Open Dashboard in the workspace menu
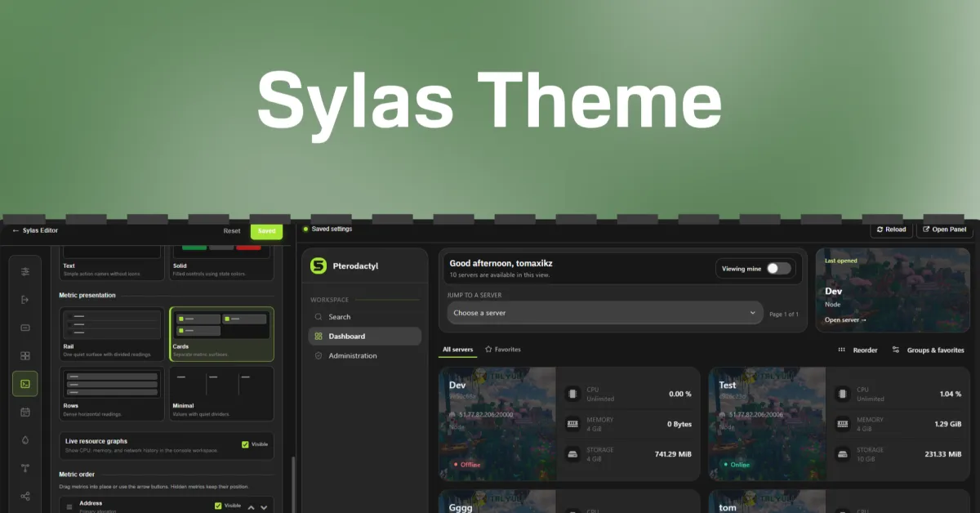Viewport: 980px width, 513px height. [365, 337]
